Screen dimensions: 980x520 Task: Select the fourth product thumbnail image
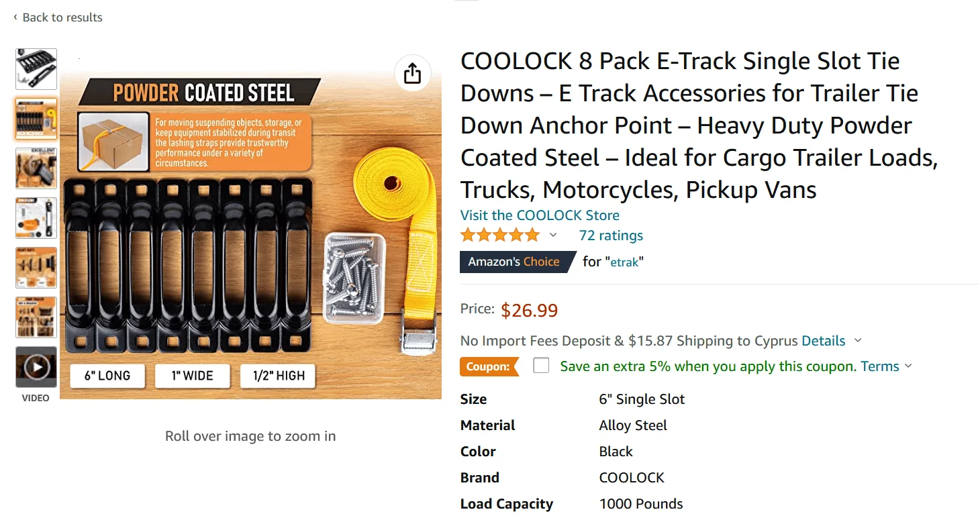click(36, 218)
